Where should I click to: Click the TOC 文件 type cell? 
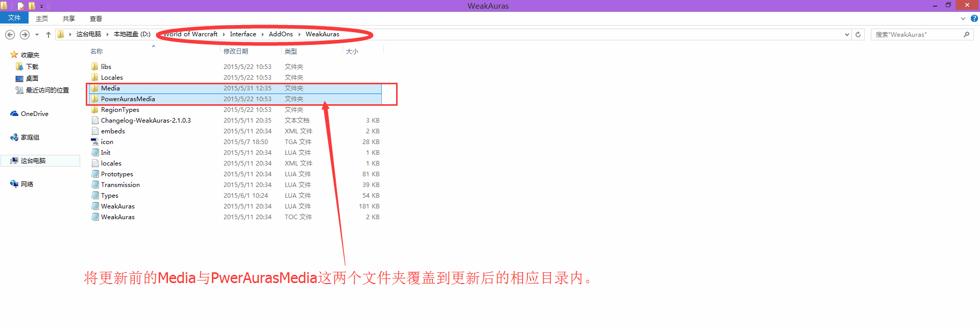pyautogui.click(x=298, y=217)
